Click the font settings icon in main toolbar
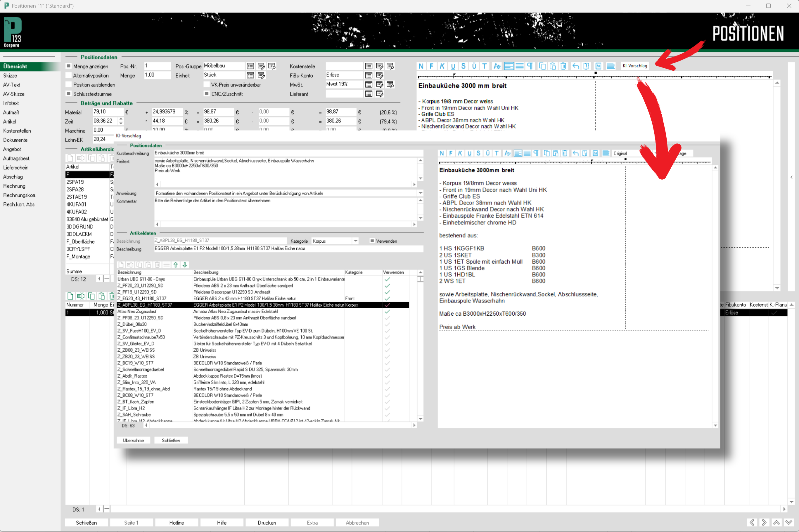This screenshot has height=532, width=799. point(497,66)
